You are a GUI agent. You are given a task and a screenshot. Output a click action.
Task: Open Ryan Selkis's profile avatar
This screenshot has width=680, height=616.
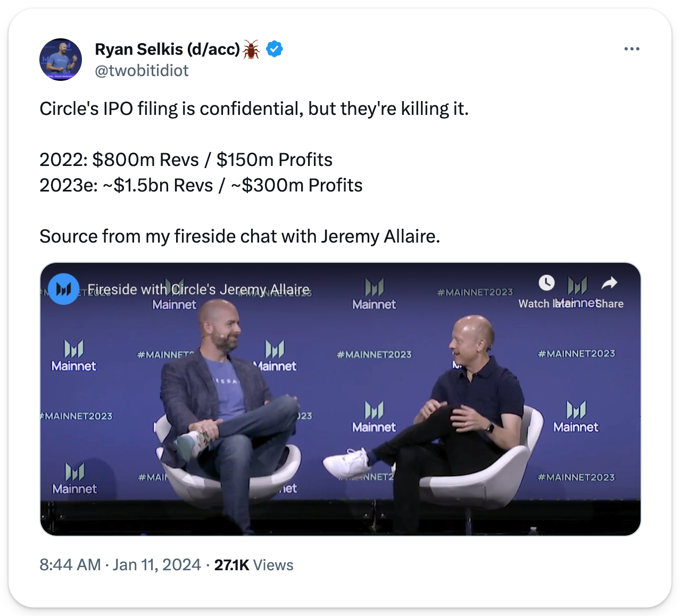pyautogui.click(x=61, y=60)
